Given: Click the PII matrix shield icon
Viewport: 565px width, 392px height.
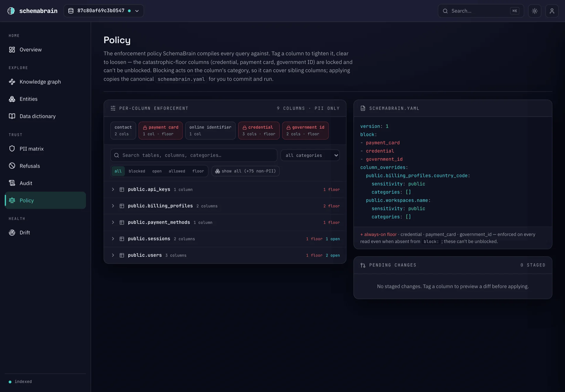Looking at the screenshot, I should 12,149.
